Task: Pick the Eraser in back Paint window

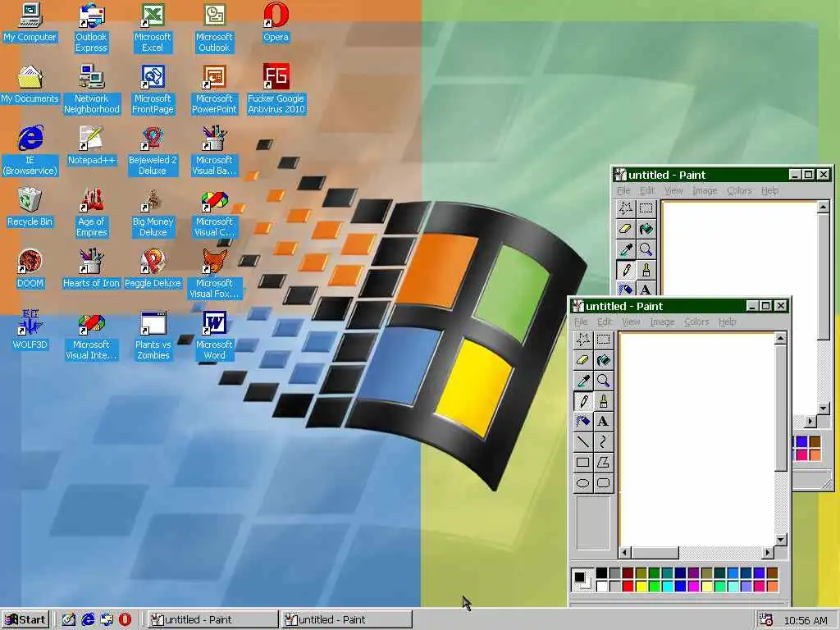Action: point(625,229)
